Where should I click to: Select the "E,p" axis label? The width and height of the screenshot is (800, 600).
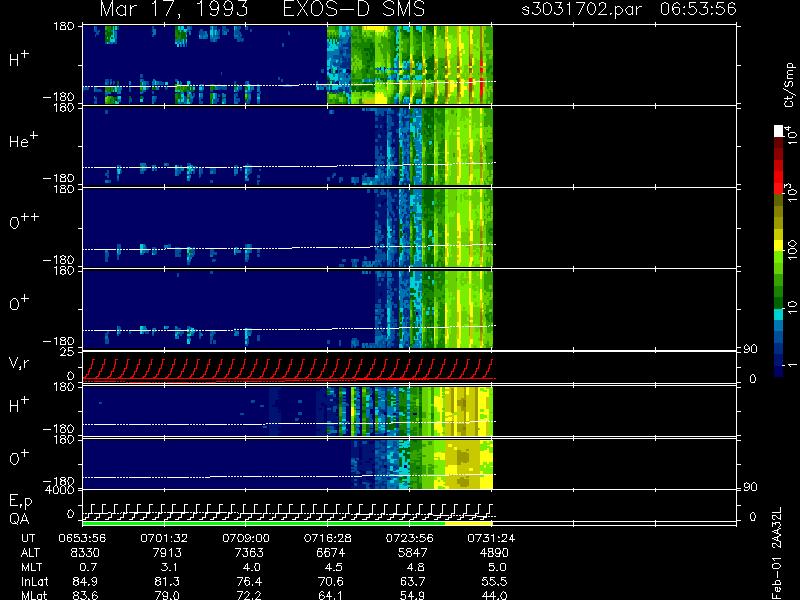click(x=20, y=502)
